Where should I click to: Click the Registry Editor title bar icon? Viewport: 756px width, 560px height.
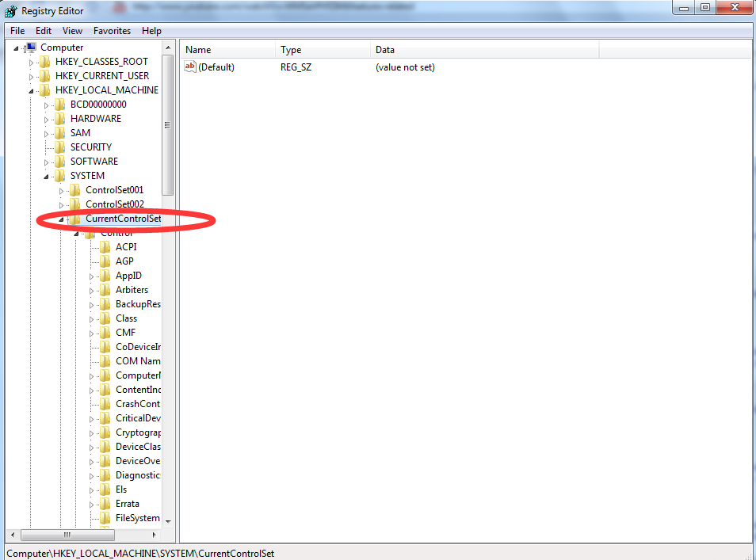(x=10, y=10)
